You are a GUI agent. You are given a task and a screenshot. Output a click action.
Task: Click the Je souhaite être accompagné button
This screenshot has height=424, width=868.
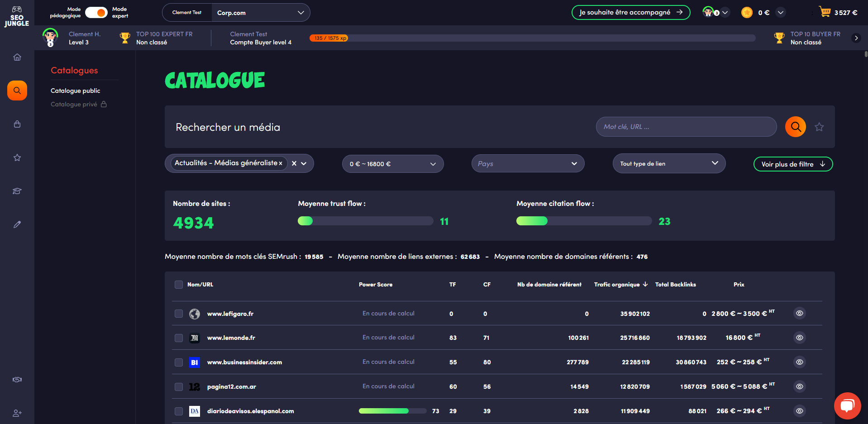(630, 12)
